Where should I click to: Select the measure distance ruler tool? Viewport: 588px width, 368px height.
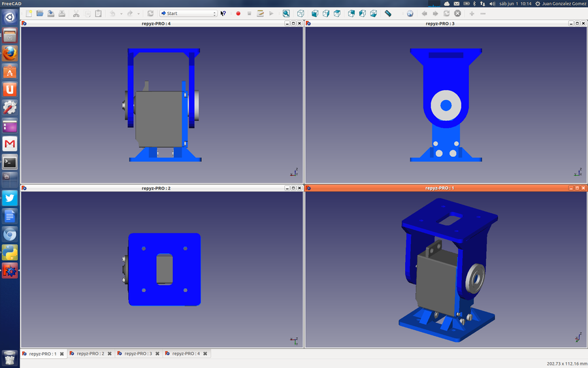[x=388, y=13]
